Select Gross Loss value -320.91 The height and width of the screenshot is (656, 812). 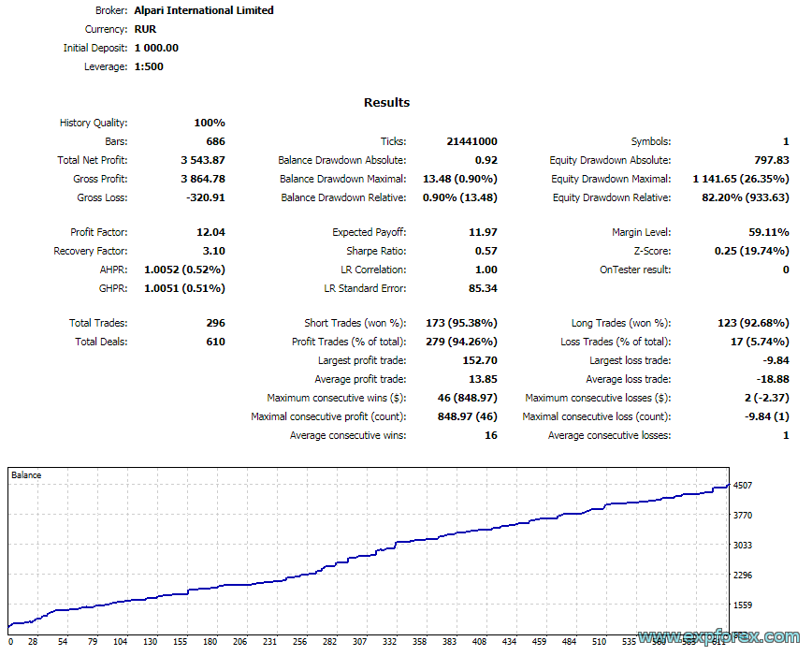(x=206, y=197)
